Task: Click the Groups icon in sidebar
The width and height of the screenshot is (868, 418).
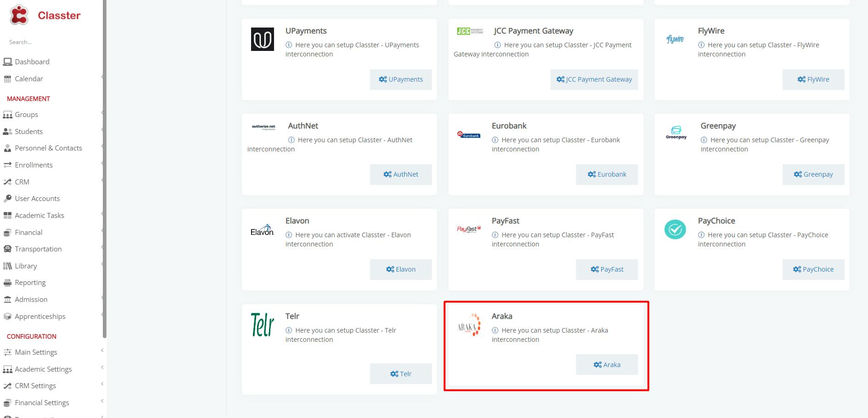Action: coord(7,115)
